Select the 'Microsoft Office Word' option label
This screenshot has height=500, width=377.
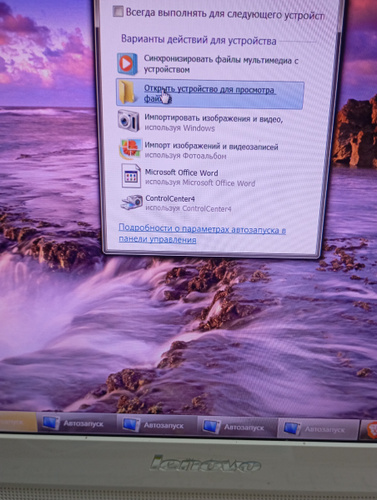(x=182, y=173)
